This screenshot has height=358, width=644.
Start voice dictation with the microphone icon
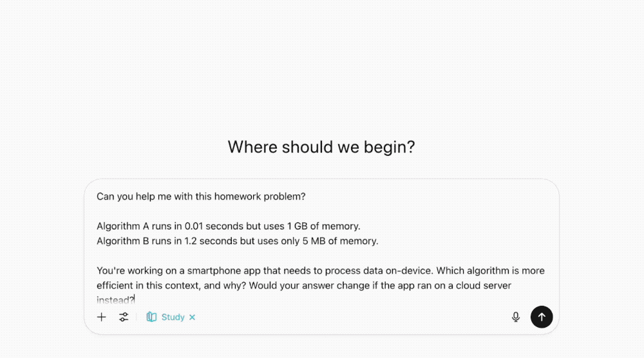click(515, 317)
